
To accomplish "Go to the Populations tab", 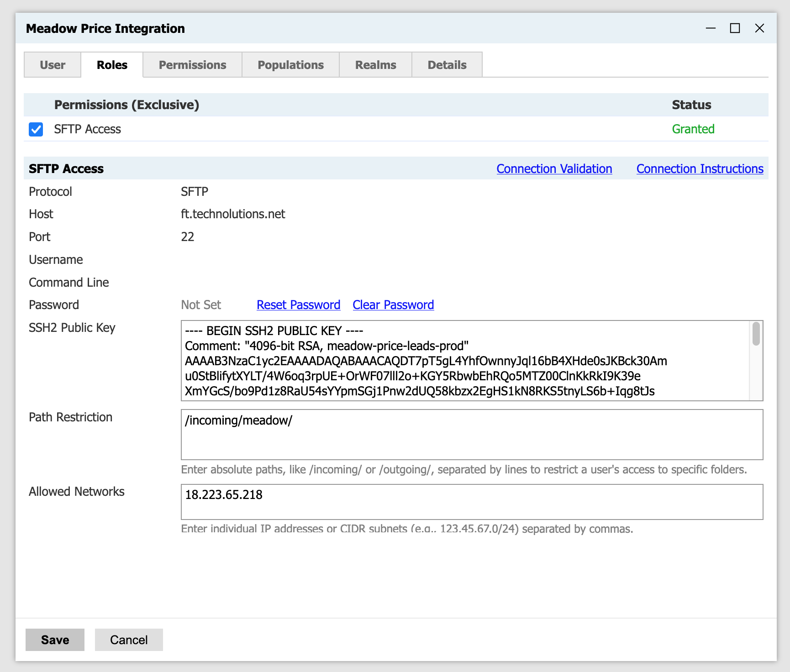I will click(290, 65).
